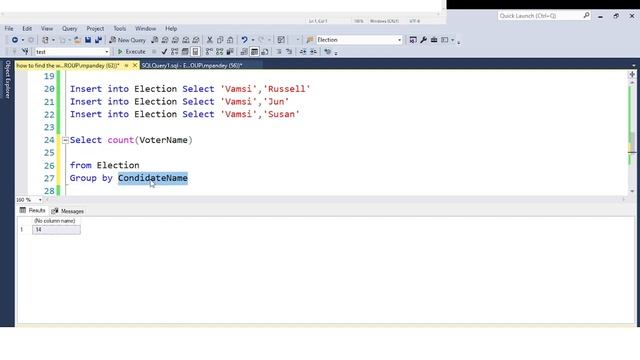Switch output to Results to Grid

254,52
